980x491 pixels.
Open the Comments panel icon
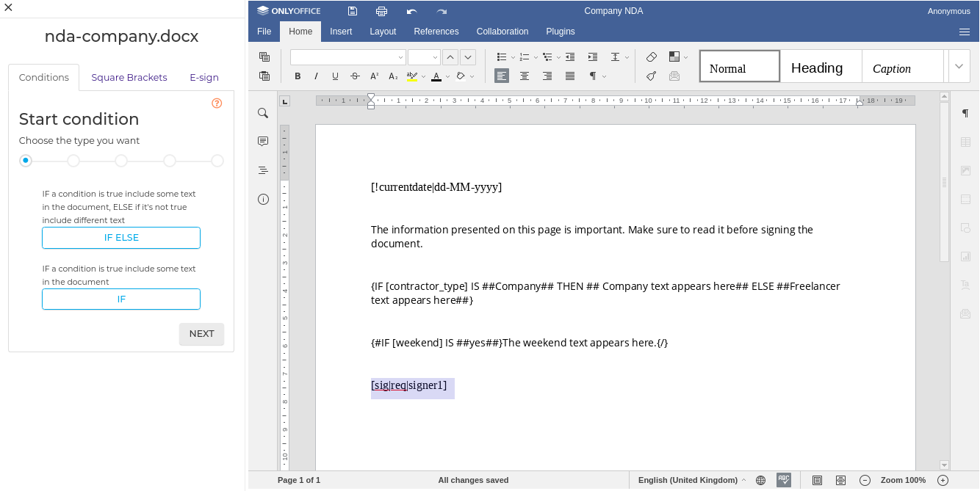point(262,141)
